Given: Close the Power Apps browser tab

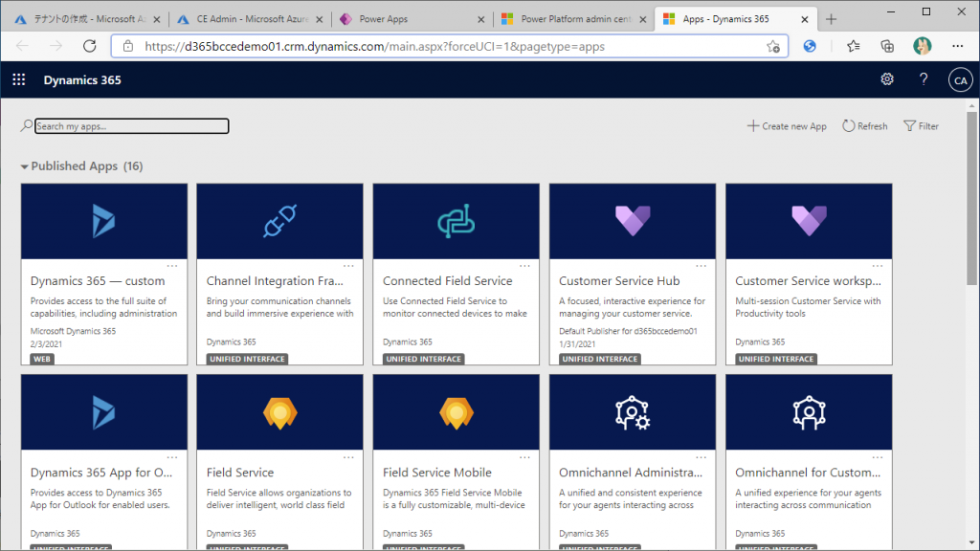Looking at the screenshot, I should point(480,19).
